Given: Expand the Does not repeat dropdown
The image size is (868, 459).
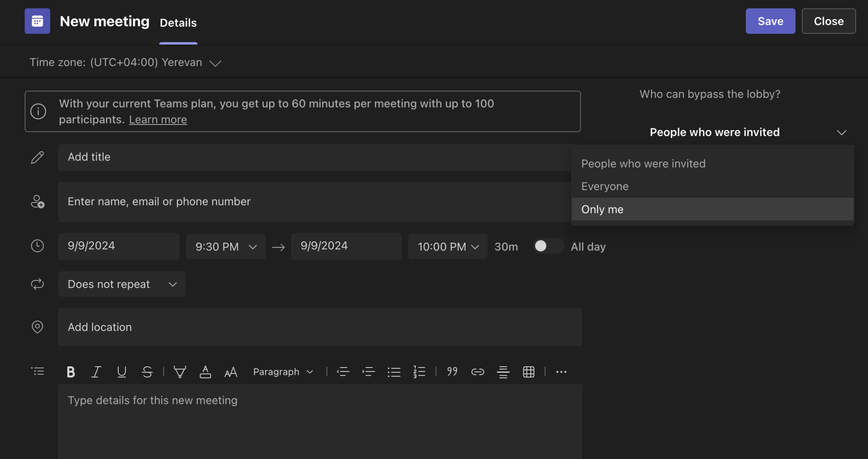Looking at the screenshot, I should click(x=122, y=284).
